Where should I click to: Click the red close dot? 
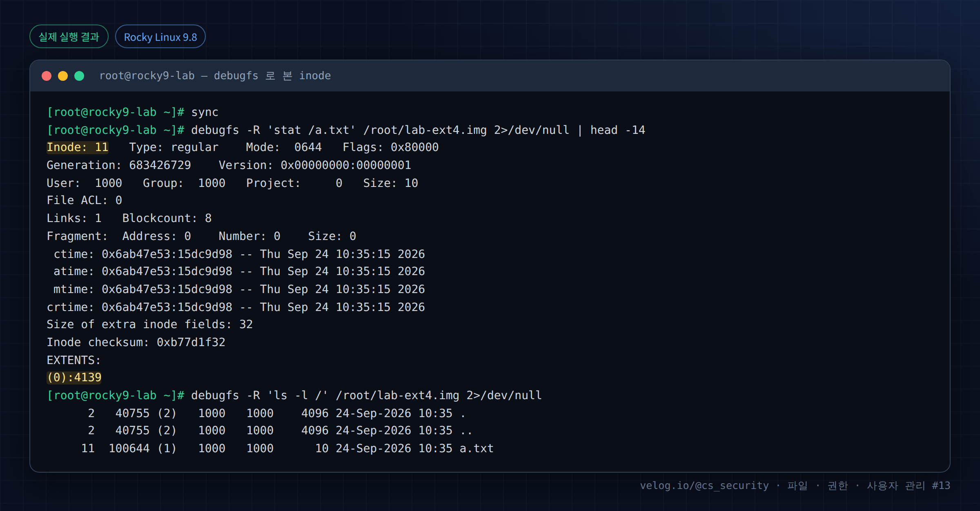point(47,76)
